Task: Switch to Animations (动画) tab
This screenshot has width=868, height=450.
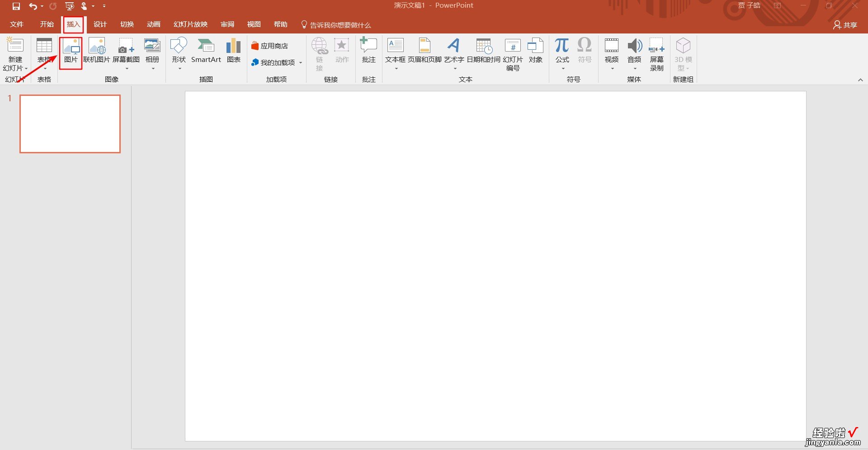Action: click(x=154, y=24)
